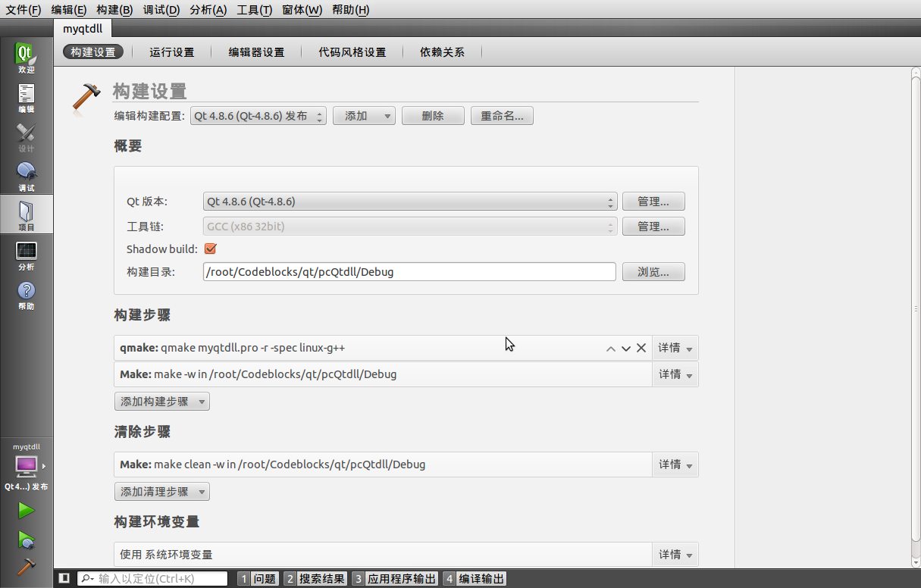Image resolution: width=921 pixels, height=588 pixels.
Task: Open the 调试(D) menu
Action: (161, 10)
